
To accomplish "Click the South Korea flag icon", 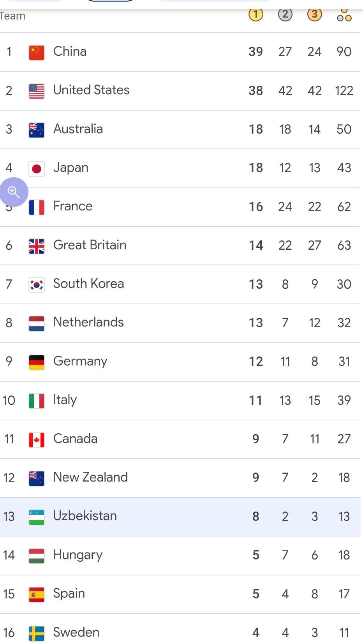I will coord(37,285).
